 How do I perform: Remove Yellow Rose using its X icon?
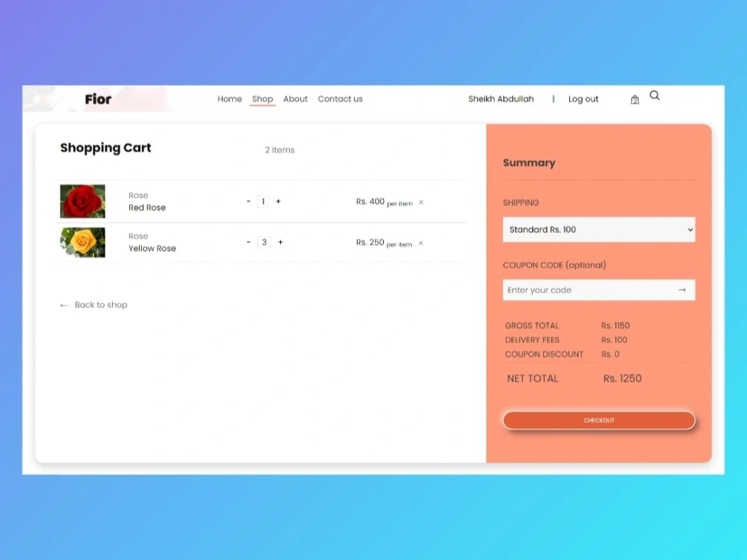421,243
